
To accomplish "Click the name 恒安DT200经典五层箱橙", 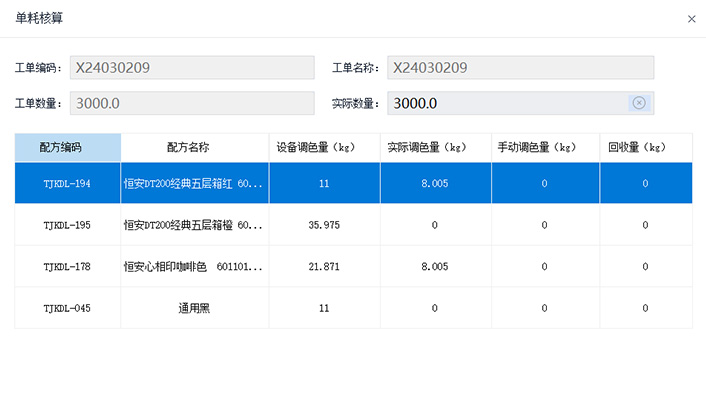I will click(195, 225).
